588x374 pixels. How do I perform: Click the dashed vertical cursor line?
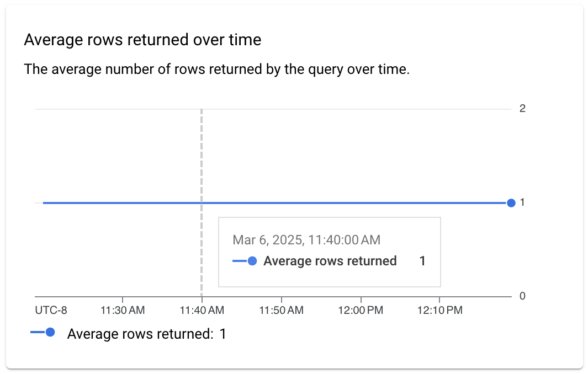[202, 154]
